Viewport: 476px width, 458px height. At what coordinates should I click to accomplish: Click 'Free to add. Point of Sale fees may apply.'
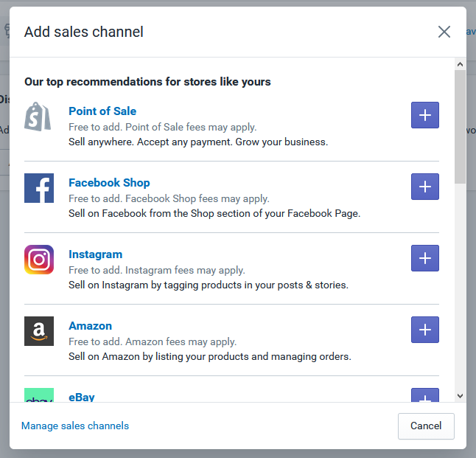click(x=162, y=127)
